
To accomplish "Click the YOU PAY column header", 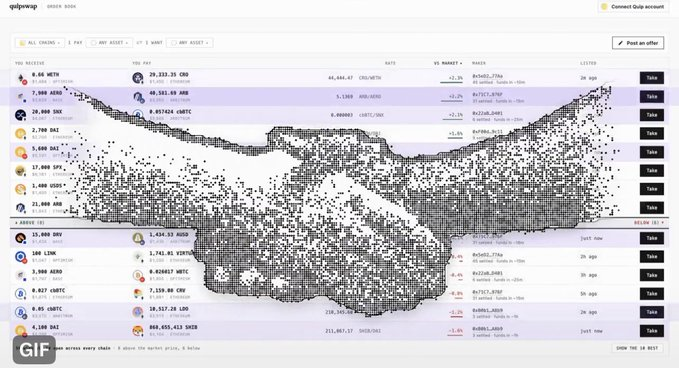I will coord(142,63).
